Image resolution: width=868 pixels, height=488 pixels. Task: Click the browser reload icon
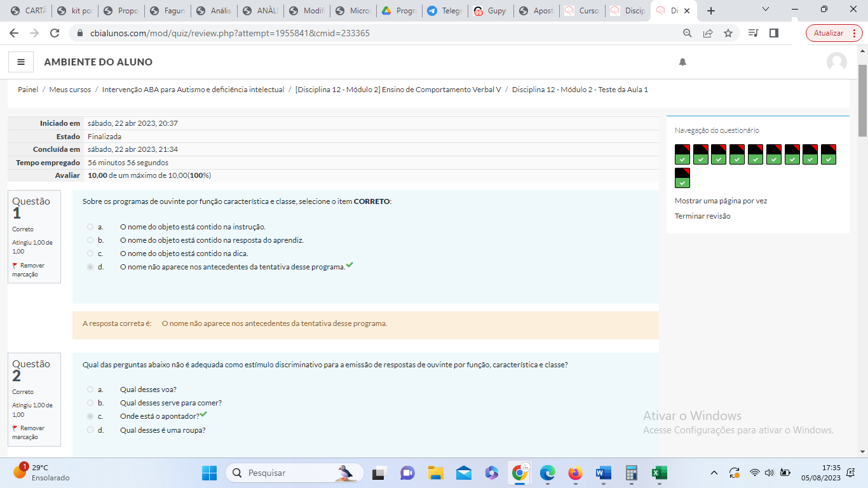(55, 33)
